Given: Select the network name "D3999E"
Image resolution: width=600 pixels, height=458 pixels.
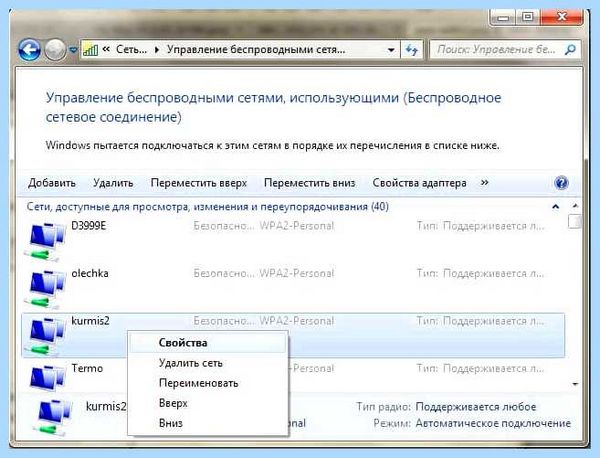Looking at the screenshot, I should [89, 226].
